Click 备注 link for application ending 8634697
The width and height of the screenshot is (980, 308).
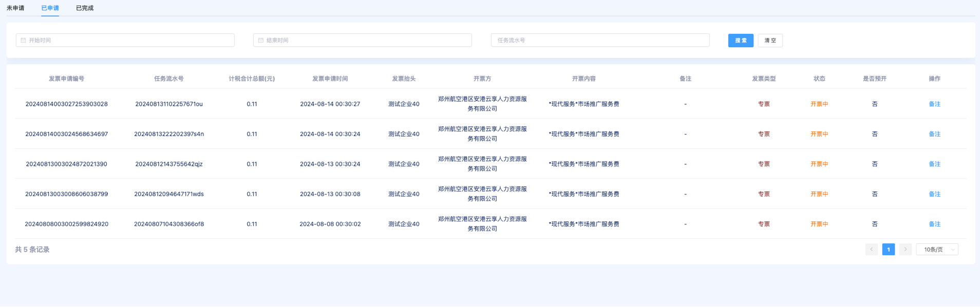tap(934, 134)
